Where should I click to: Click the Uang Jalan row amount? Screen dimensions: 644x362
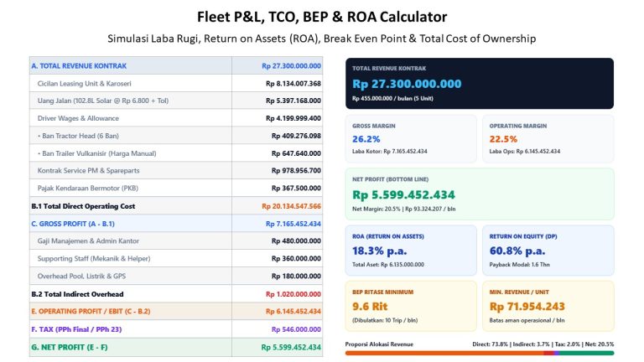tap(293, 101)
